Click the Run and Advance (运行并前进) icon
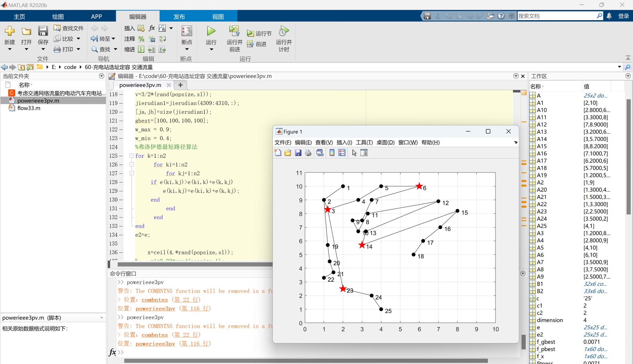633x364 pixels. click(x=234, y=31)
